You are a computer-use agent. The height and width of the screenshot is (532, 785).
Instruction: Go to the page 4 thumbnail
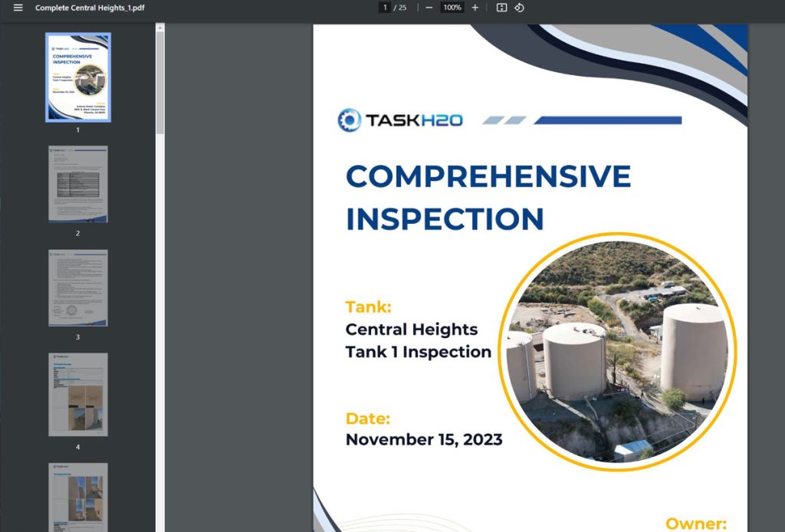pos(78,394)
